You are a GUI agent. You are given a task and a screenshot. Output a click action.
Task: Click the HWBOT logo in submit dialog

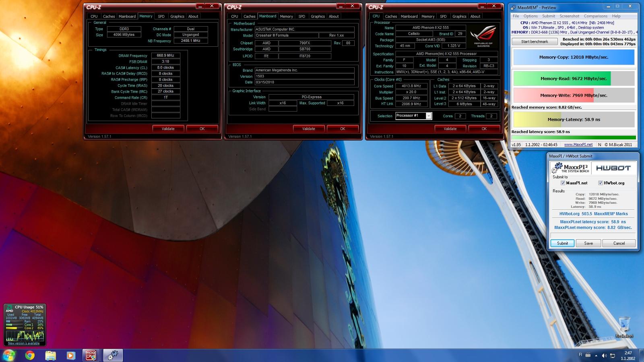tap(613, 168)
